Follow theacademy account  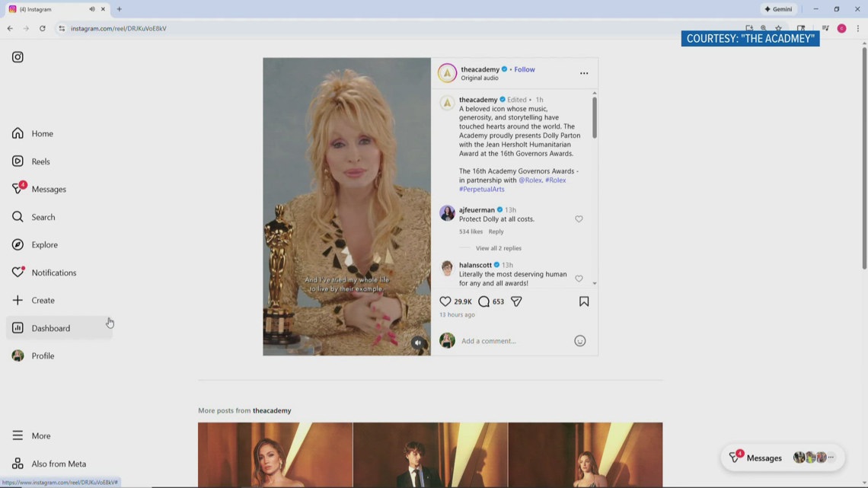point(525,69)
